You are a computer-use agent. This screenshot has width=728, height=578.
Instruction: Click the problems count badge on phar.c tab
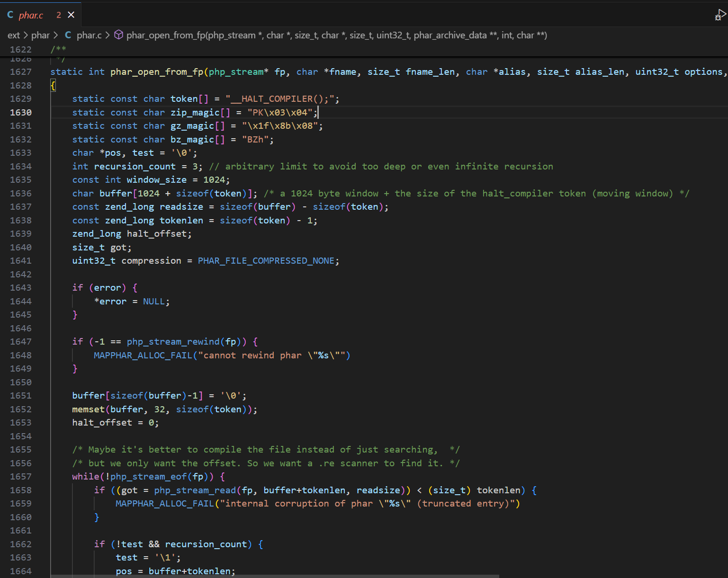(59, 15)
